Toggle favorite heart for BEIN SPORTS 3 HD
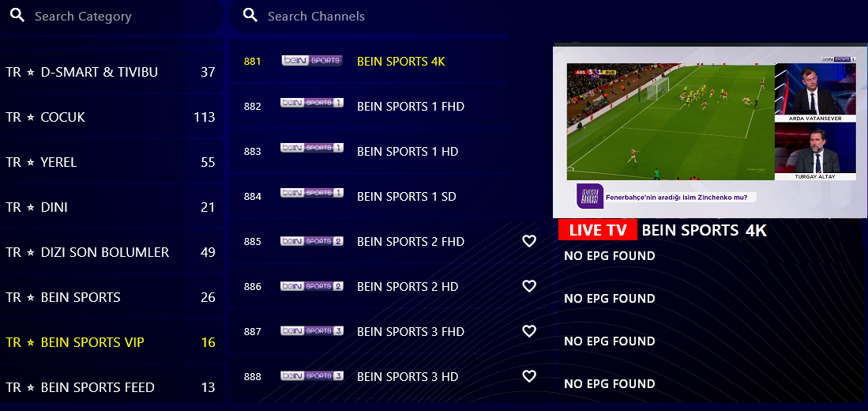The image size is (868, 411). pyautogui.click(x=529, y=376)
